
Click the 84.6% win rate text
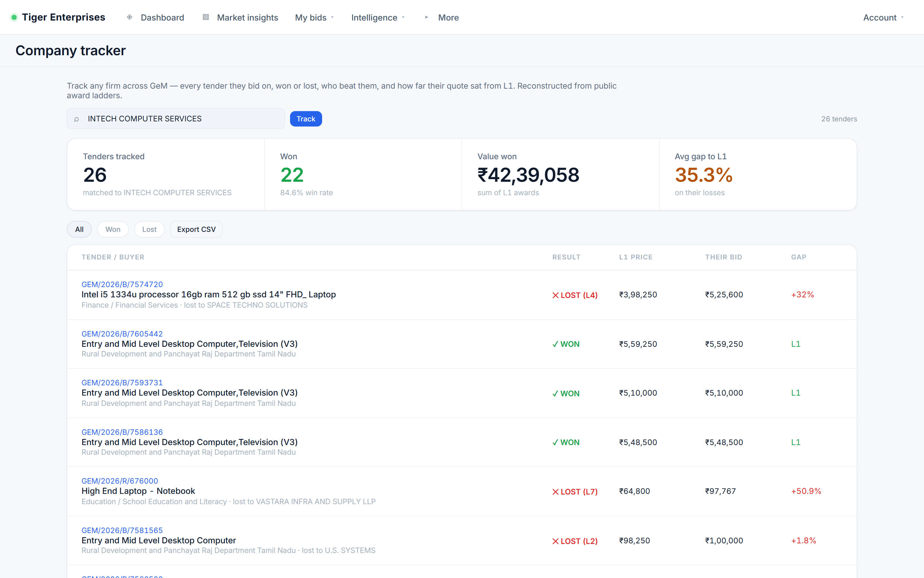pos(307,193)
